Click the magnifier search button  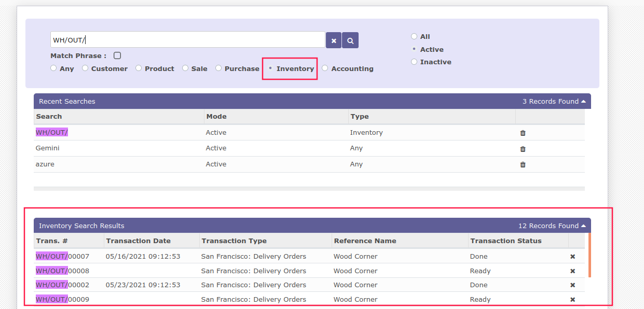(350, 40)
